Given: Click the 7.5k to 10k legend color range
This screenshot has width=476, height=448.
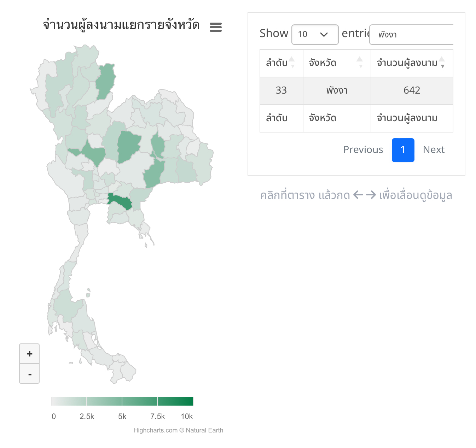Looking at the screenshot, I should [175, 401].
